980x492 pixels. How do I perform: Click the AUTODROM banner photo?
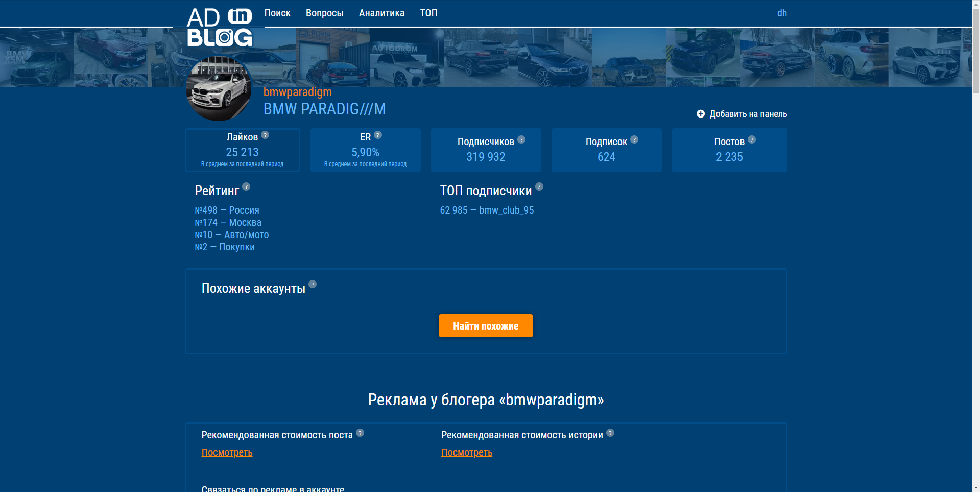[x=407, y=58]
